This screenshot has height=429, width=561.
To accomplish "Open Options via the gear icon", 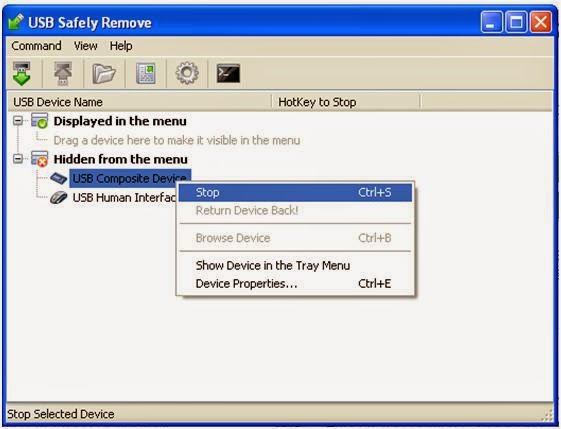I will (x=187, y=73).
